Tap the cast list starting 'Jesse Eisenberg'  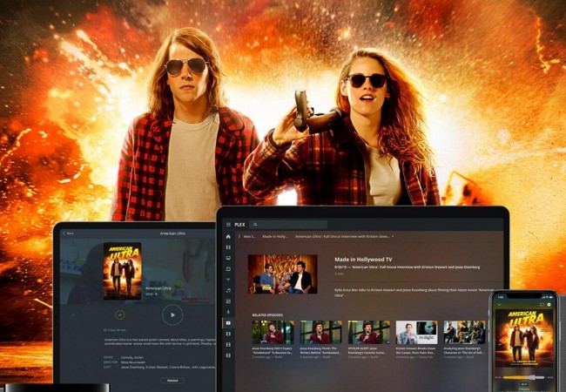[168, 367]
